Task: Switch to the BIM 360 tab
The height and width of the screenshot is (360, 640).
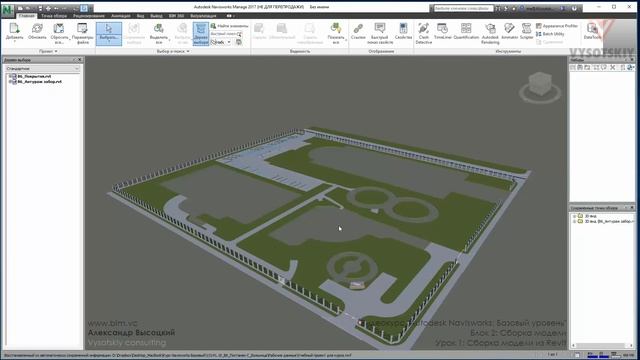Action: 176,16
